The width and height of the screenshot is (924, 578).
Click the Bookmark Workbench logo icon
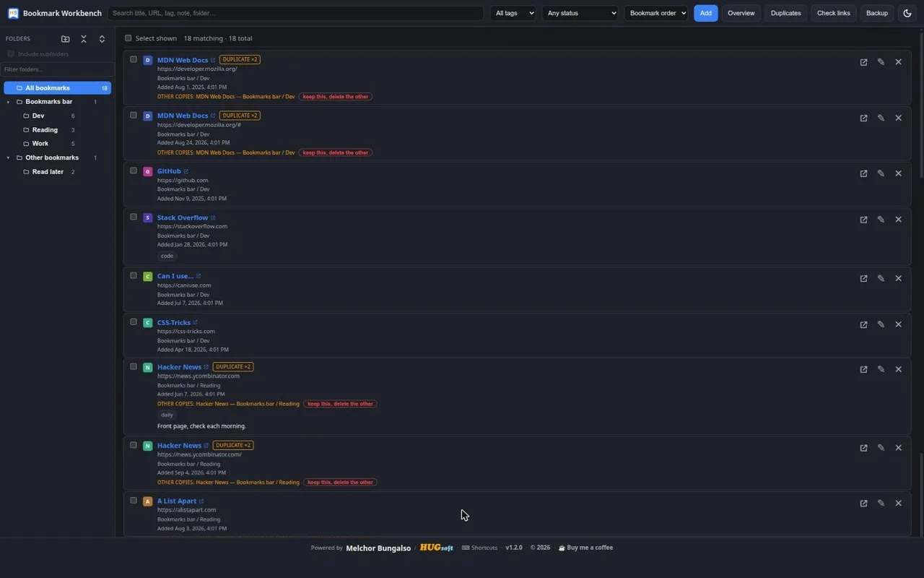point(13,13)
